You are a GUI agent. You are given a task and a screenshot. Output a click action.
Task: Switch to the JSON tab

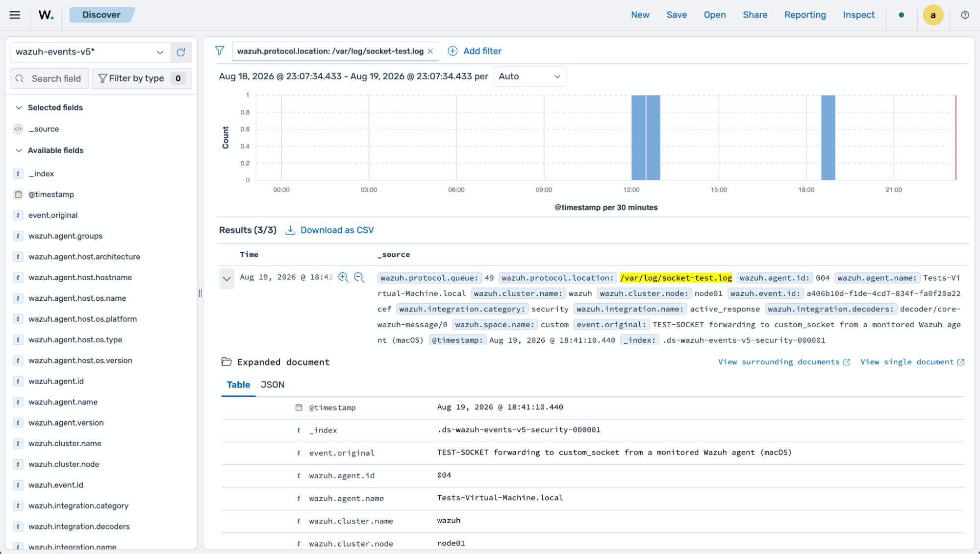[x=273, y=385]
